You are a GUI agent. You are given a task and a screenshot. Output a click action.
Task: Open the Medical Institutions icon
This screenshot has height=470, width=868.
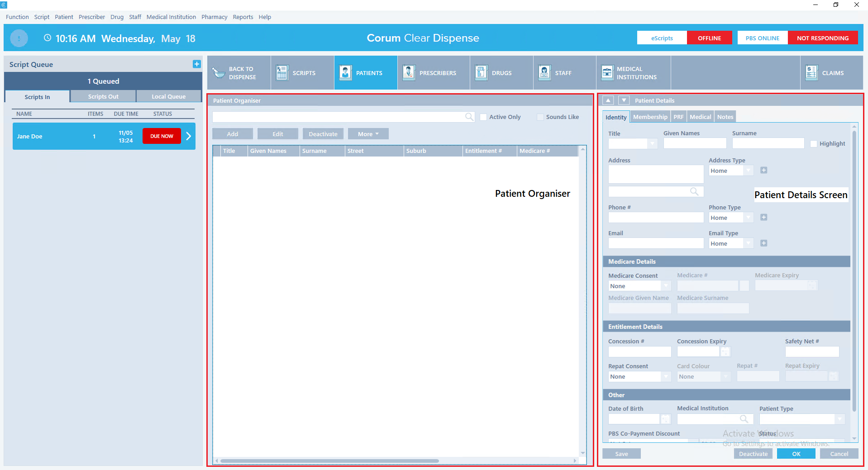(x=607, y=73)
